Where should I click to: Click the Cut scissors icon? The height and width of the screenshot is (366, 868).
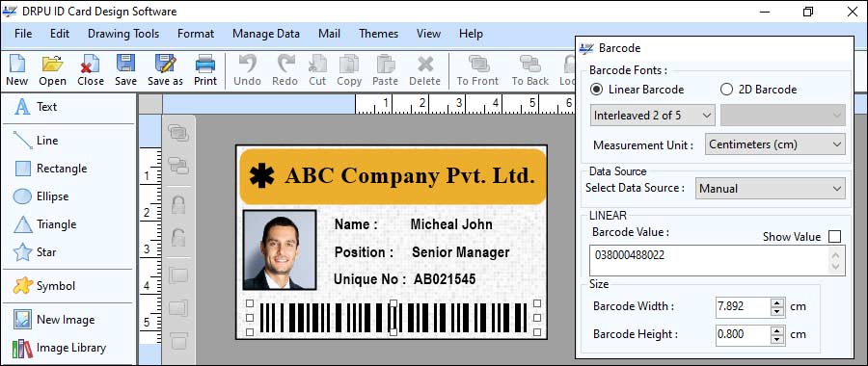click(x=317, y=64)
